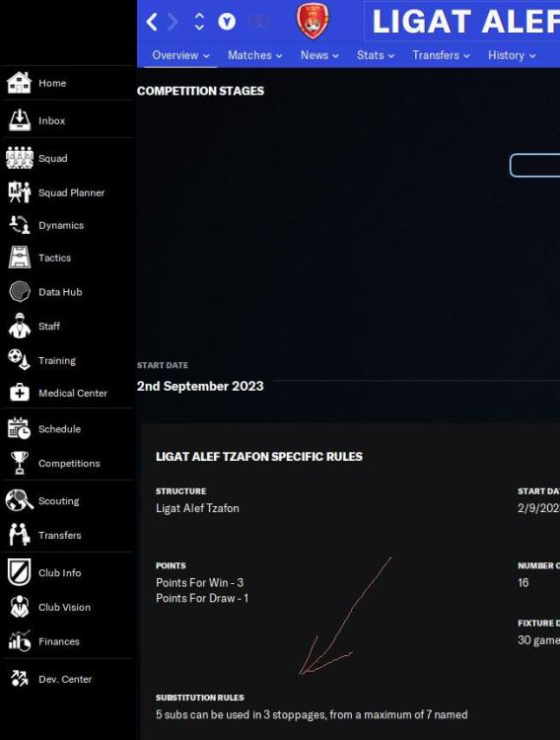Open the Scouting globe icon
The height and width of the screenshot is (740, 560).
(20, 500)
